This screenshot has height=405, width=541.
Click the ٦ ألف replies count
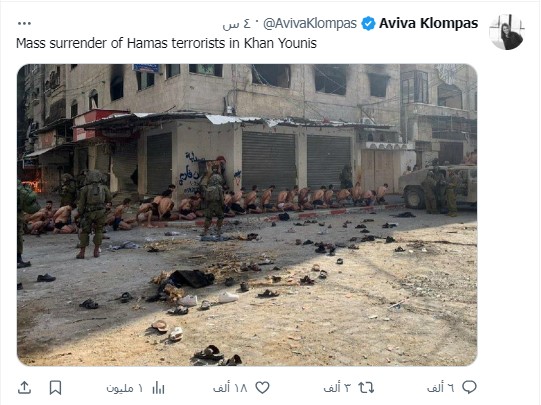click(x=441, y=388)
